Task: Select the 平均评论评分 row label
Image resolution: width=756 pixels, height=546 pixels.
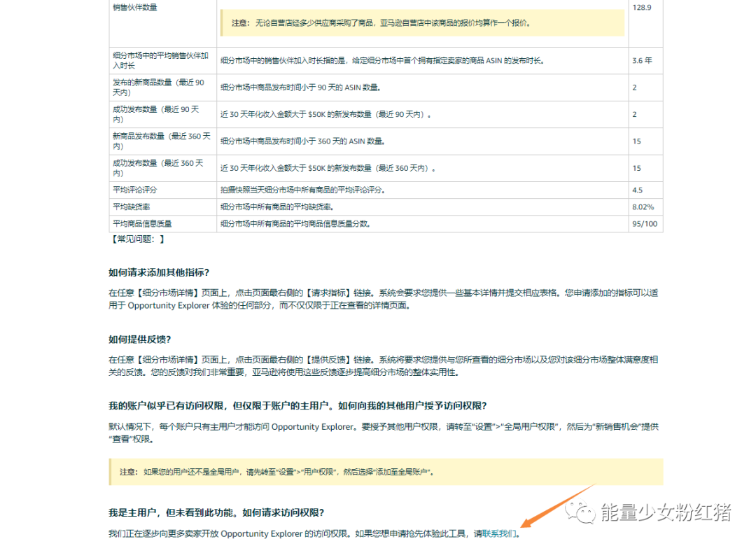Action: (x=135, y=190)
